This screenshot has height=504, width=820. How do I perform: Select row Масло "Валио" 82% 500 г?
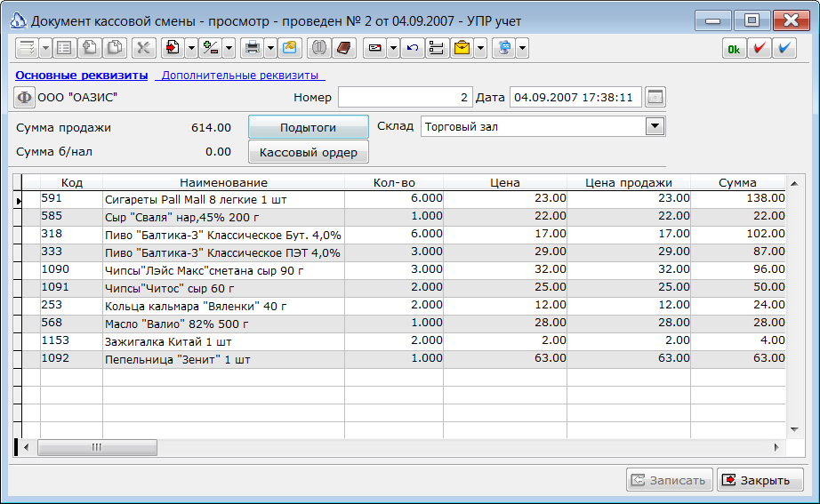[403, 324]
